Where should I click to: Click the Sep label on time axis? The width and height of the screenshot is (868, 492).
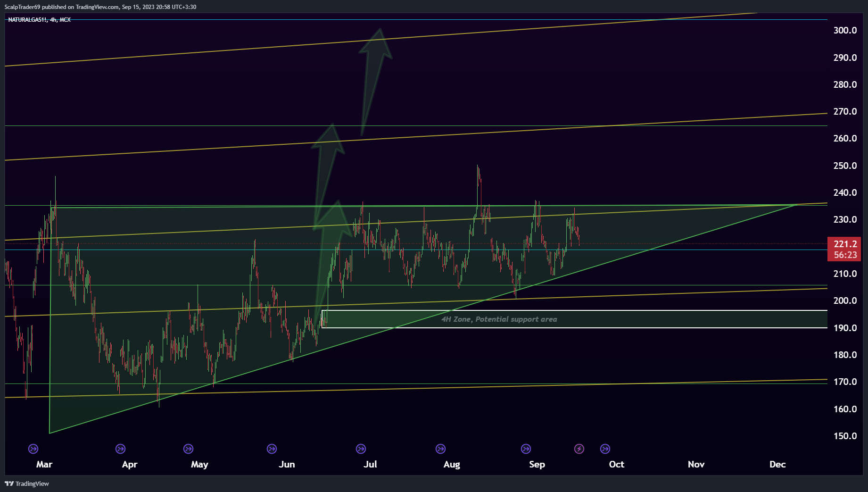[537, 464]
